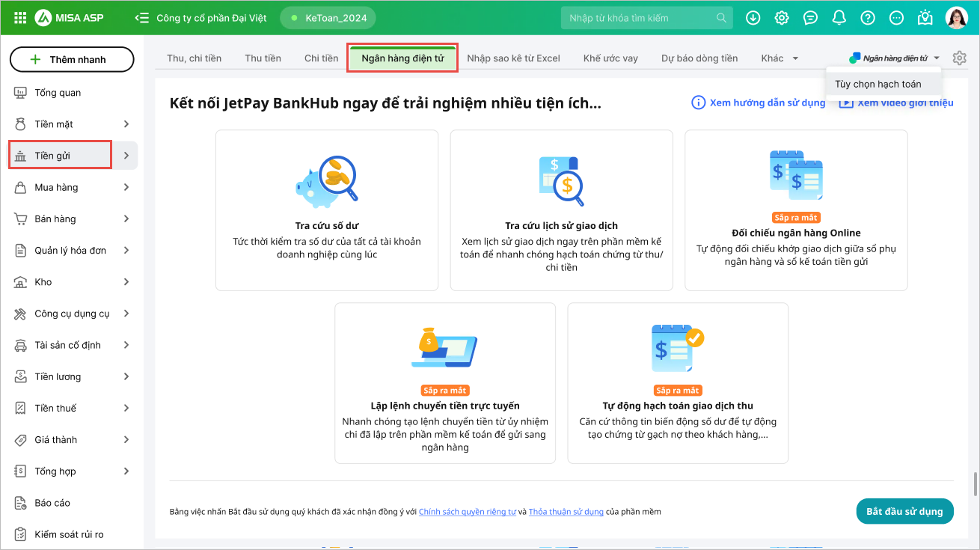Open the location map icon in the header
Screen dimensions: 980x550
point(926,17)
